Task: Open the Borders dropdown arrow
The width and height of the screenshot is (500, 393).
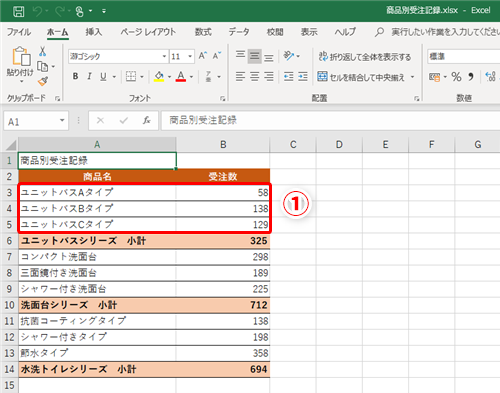Action: click(x=142, y=77)
